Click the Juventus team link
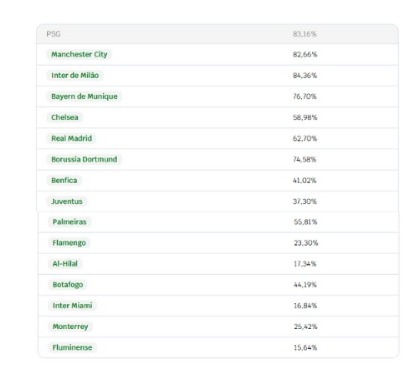 tap(67, 201)
